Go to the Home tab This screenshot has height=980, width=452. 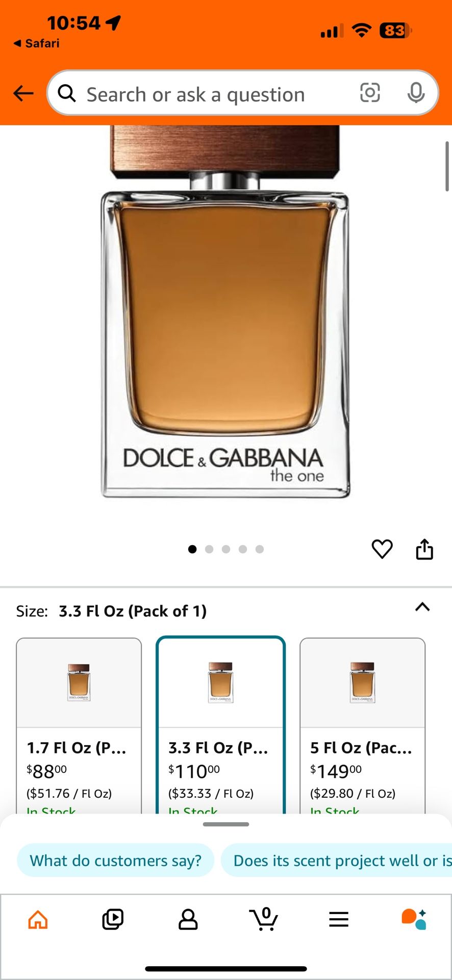(x=38, y=919)
